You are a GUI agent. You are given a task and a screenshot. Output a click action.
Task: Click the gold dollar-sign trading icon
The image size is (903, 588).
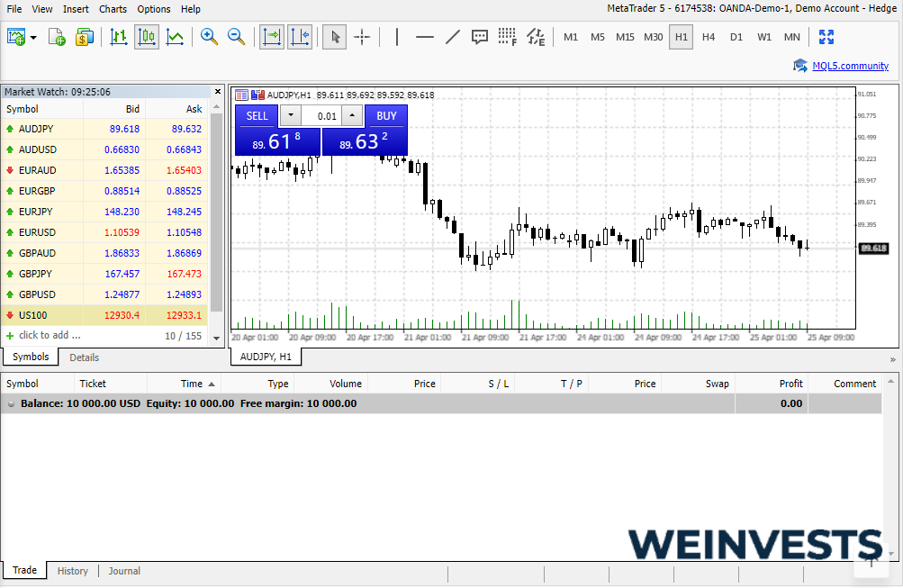click(84, 37)
